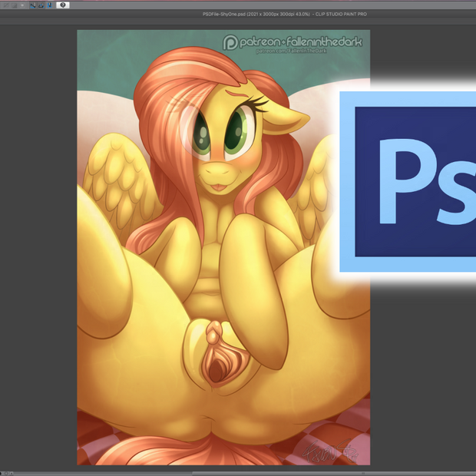Click the PSDFile-ShyOne.psd title text

[x=285, y=14]
